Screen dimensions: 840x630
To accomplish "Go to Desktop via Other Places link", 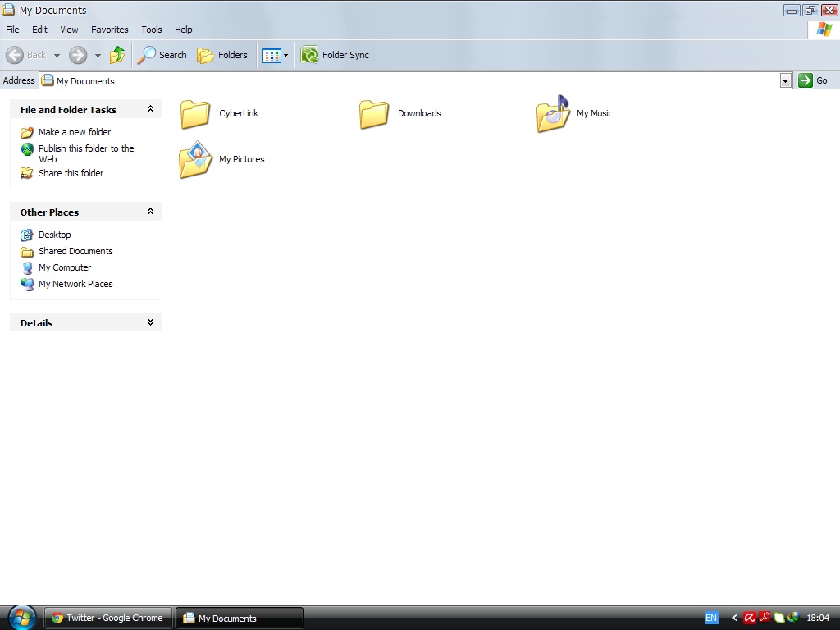I will tap(55, 235).
